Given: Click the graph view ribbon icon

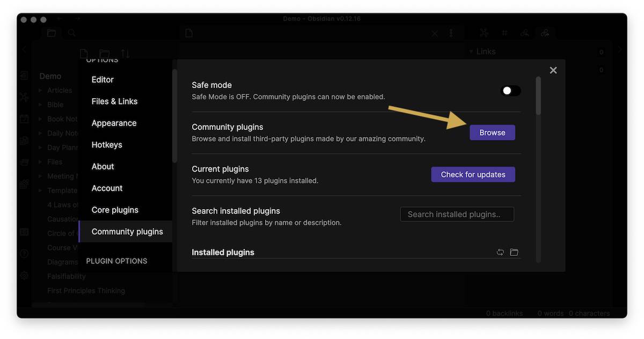Looking at the screenshot, I should [x=24, y=97].
